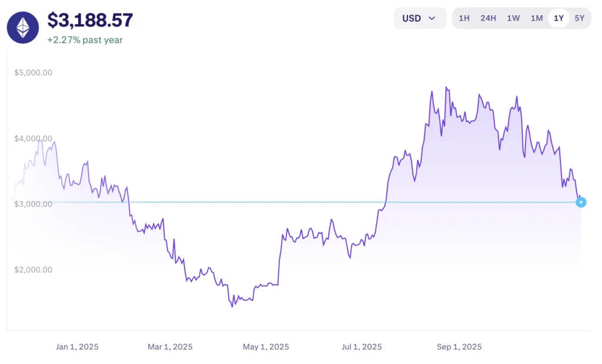Switch to the 1W tab

coord(513,18)
